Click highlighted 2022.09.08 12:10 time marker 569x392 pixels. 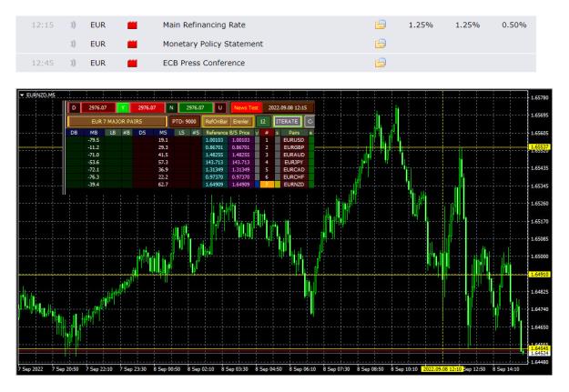click(x=442, y=369)
